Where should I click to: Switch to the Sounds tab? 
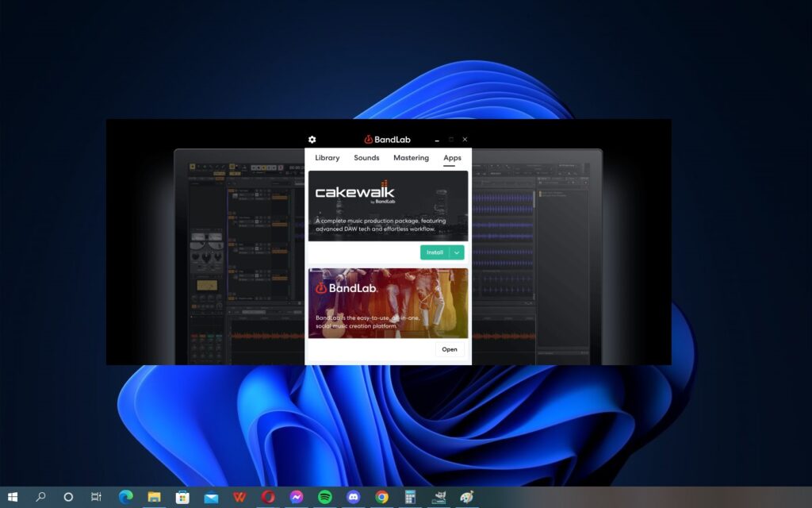tap(366, 158)
